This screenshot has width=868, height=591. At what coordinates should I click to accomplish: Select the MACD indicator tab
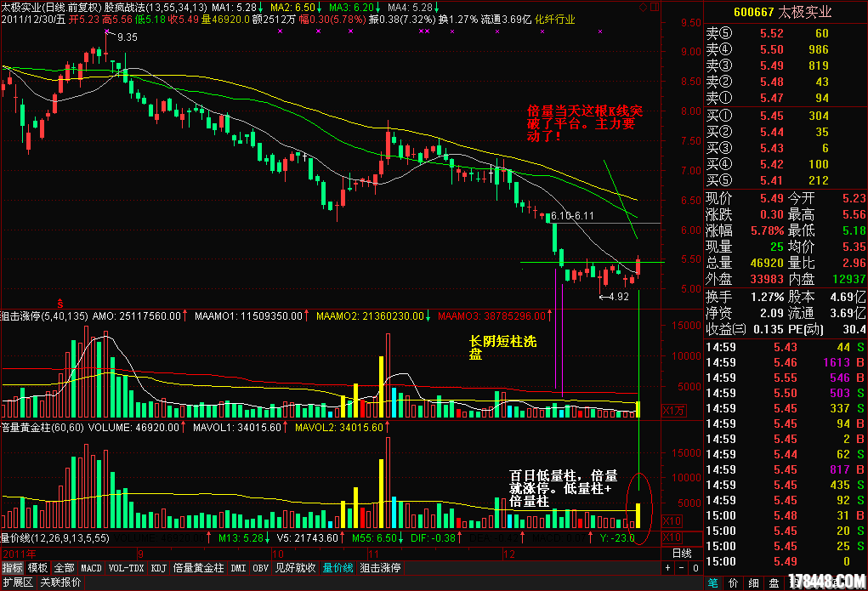[91, 567]
